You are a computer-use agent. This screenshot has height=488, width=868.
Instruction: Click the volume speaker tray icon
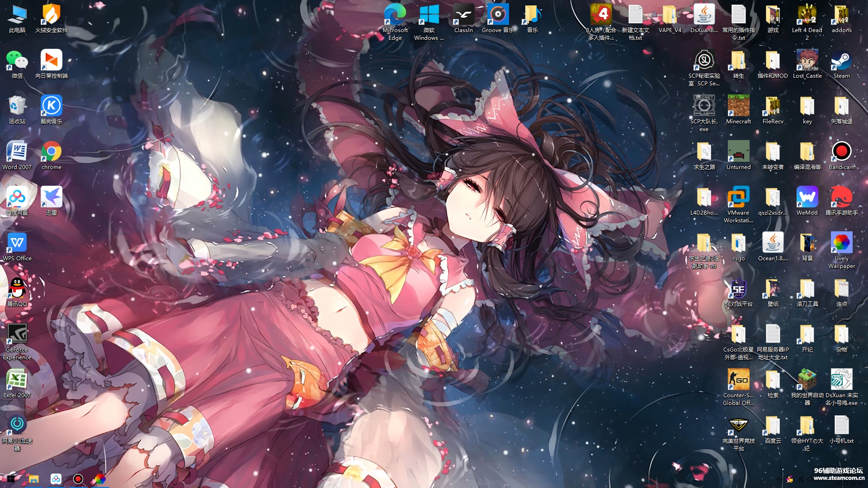810,479
